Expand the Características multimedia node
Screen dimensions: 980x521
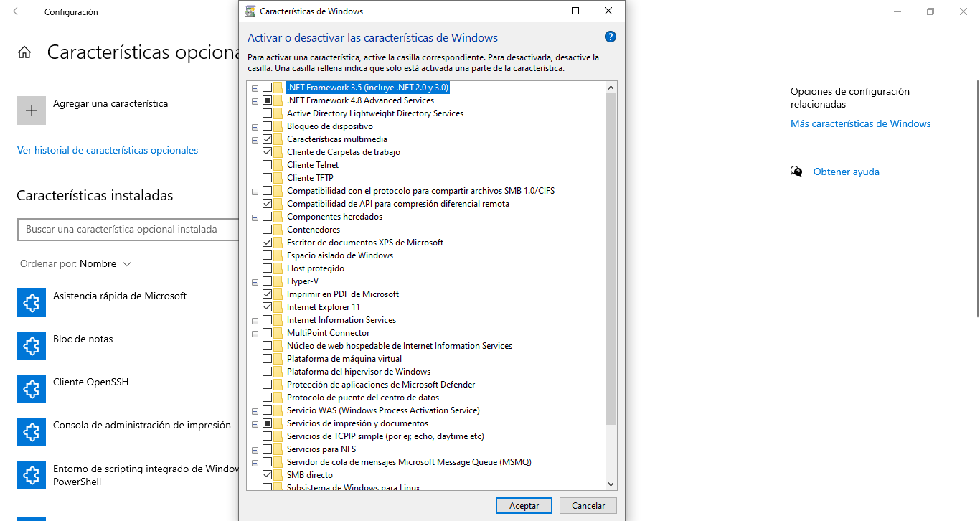(x=255, y=140)
